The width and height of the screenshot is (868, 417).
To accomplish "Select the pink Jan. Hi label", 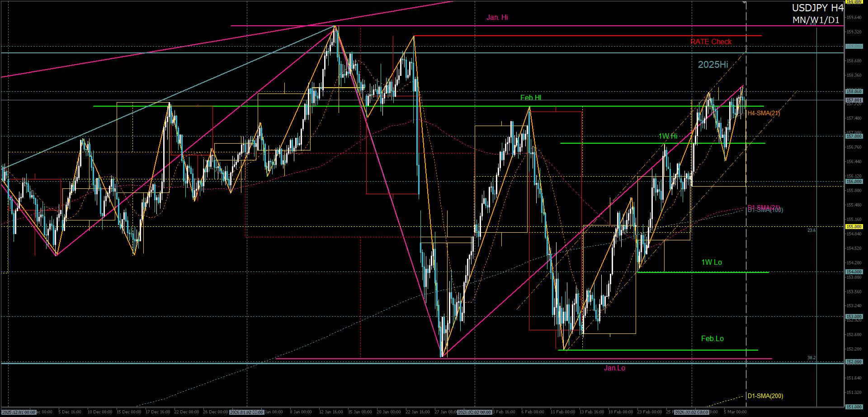I will coord(497,18).
